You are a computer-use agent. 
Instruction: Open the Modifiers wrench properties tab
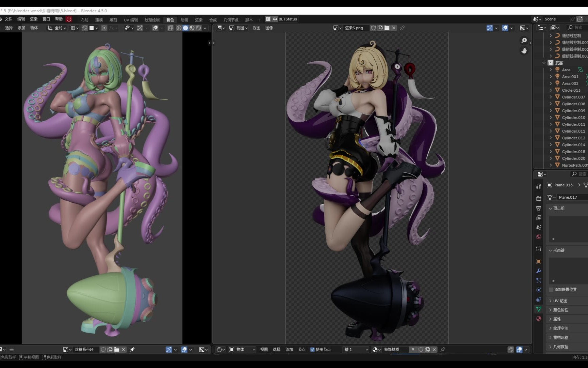tap(539, 271)
